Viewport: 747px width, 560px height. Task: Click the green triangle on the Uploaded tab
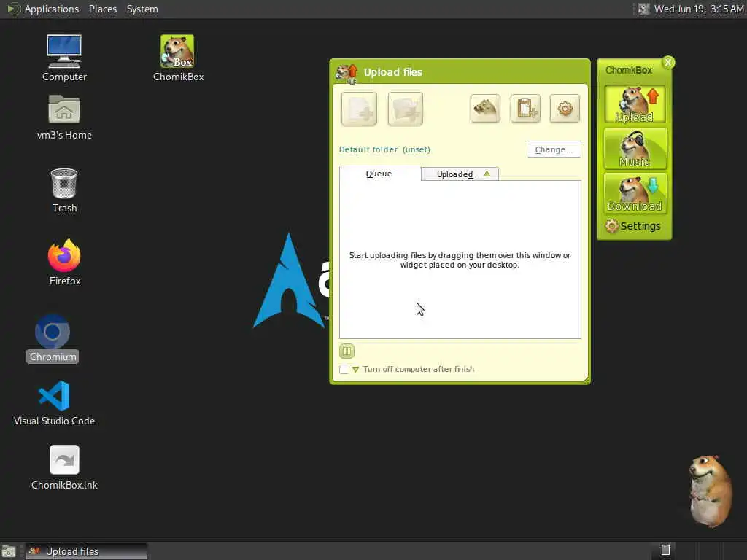pos(487,174)
